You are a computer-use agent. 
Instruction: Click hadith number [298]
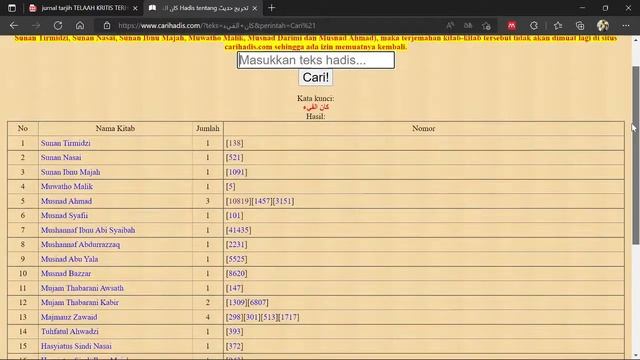coord(234,317)
